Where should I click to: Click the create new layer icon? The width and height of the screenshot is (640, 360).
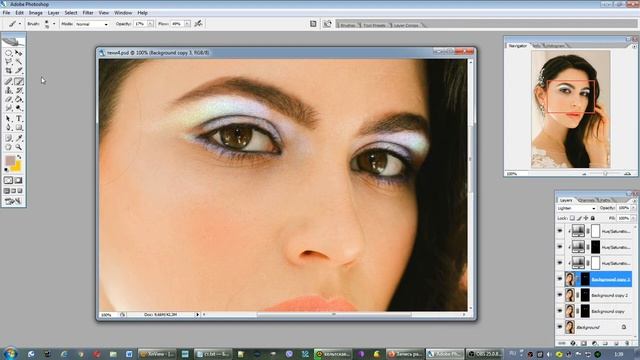(616, 344)
